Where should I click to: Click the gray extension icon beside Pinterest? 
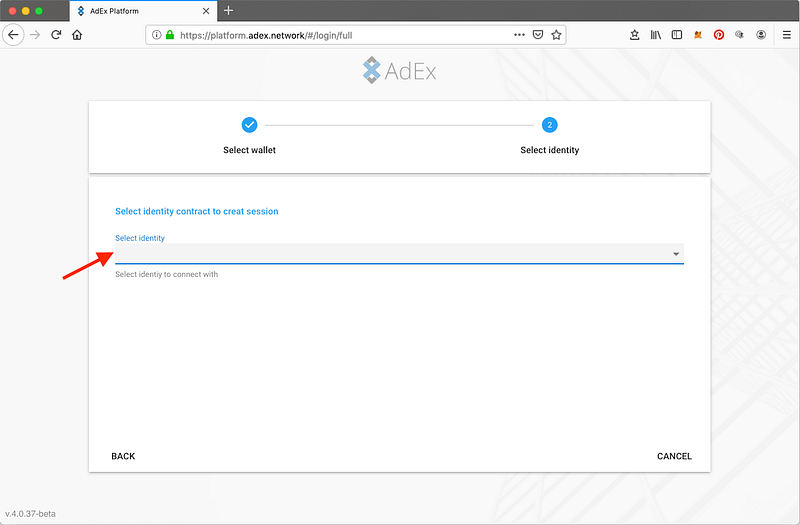click(x=739, y=35)
